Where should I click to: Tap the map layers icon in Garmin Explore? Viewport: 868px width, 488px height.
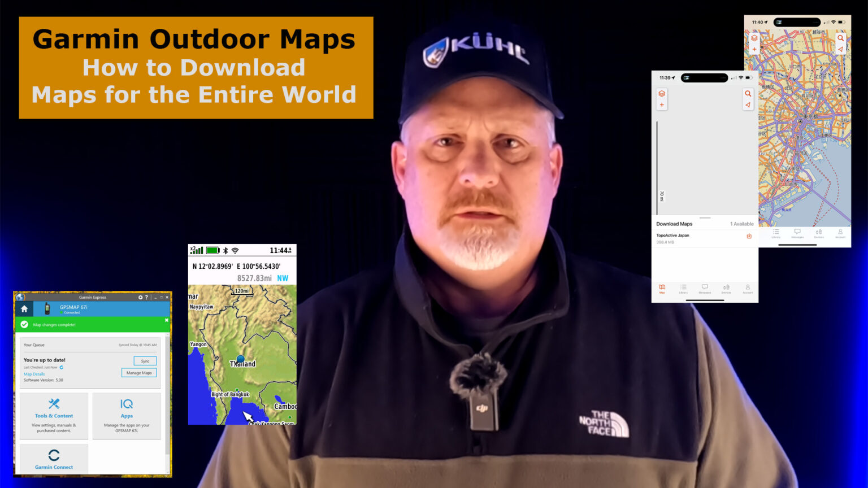tap(662, 94)
